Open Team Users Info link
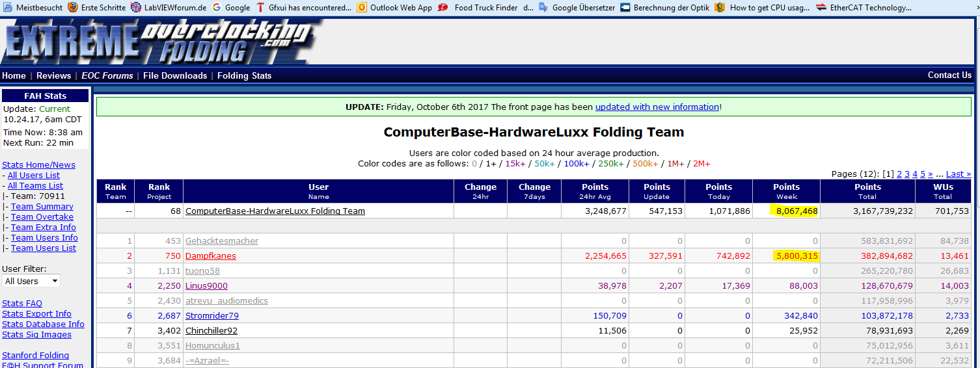This screenshot has height=368, width=980. point(44,237)
